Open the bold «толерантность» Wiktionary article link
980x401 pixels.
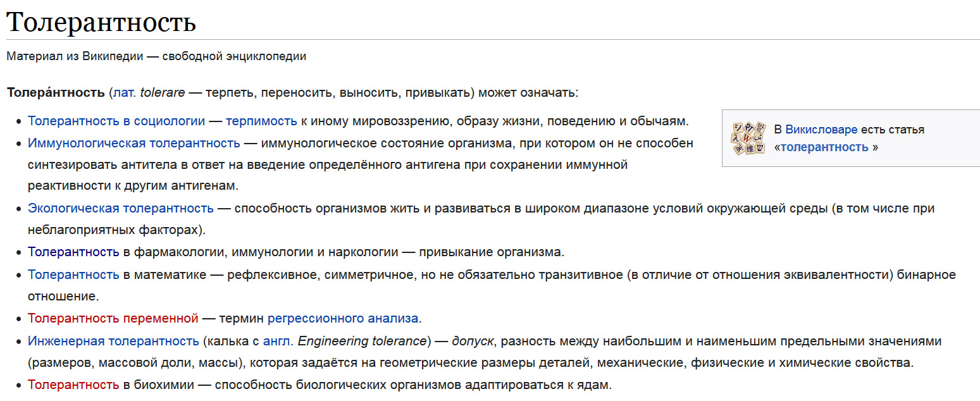(824, 147)
